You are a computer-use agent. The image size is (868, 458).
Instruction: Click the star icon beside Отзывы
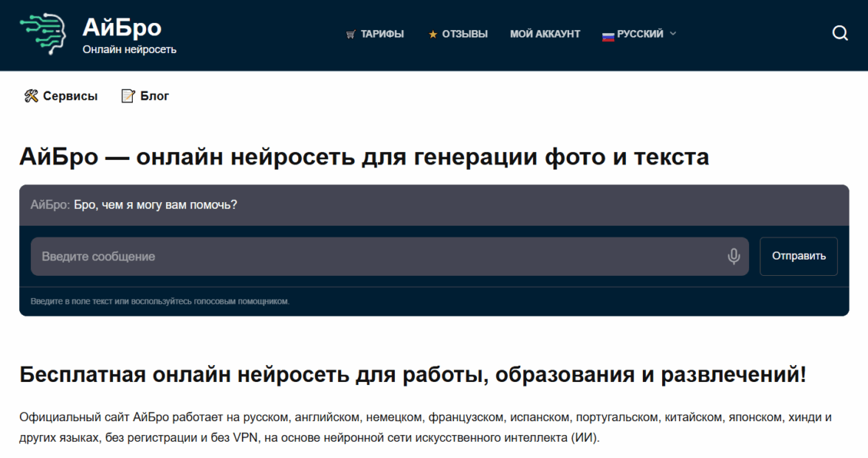coord(433,34)
